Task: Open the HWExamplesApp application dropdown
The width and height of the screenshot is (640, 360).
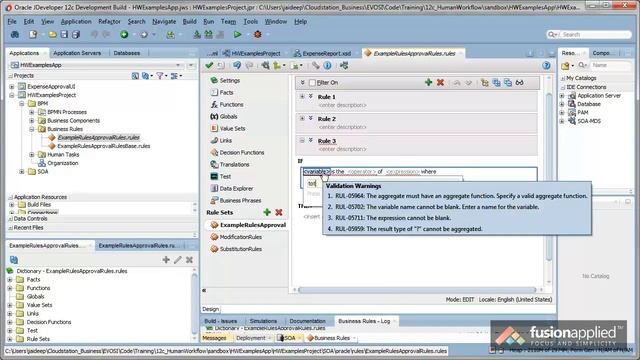Action: click(x=178, y=65)
